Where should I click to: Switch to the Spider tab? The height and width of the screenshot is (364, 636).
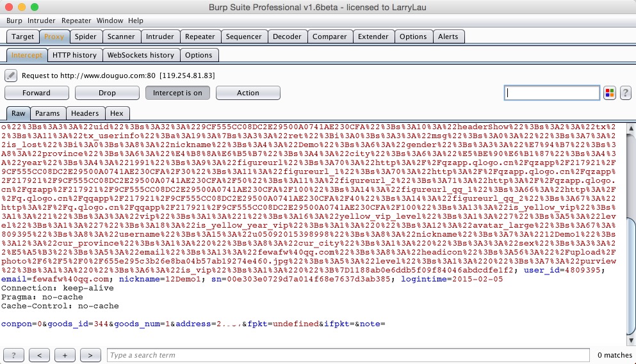point(86,36)
